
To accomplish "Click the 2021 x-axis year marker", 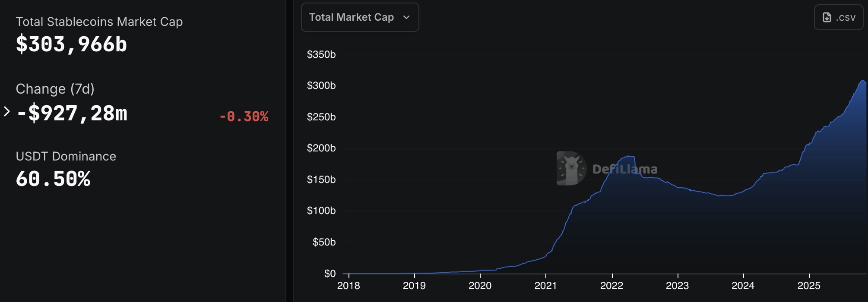I will click(x=545, y=286).
